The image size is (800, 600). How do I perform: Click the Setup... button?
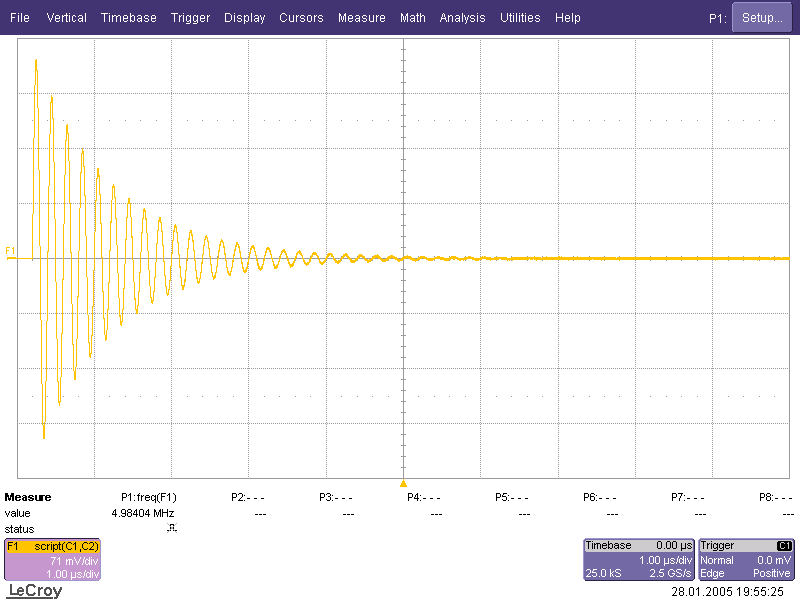point(762,18)
